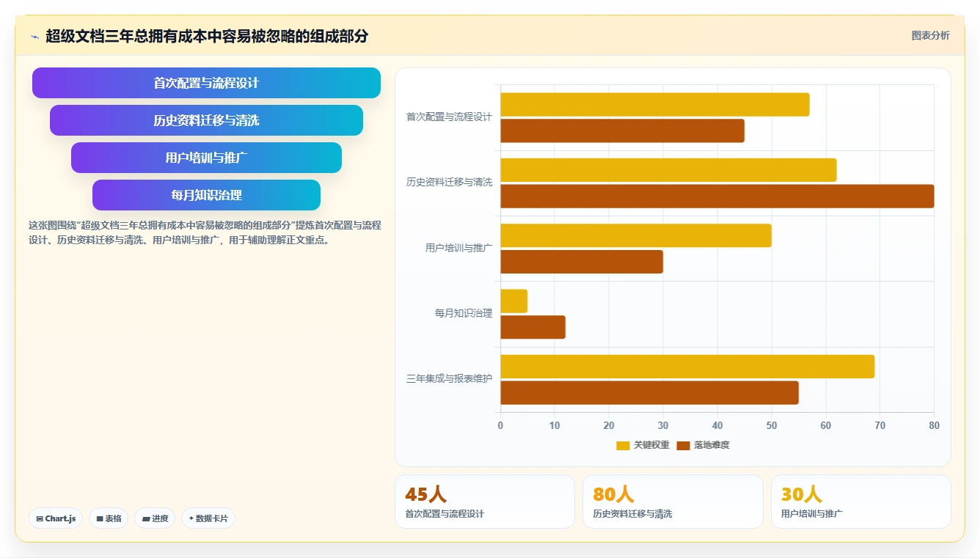Click the x-axis tick value 0

click(500, 425)
